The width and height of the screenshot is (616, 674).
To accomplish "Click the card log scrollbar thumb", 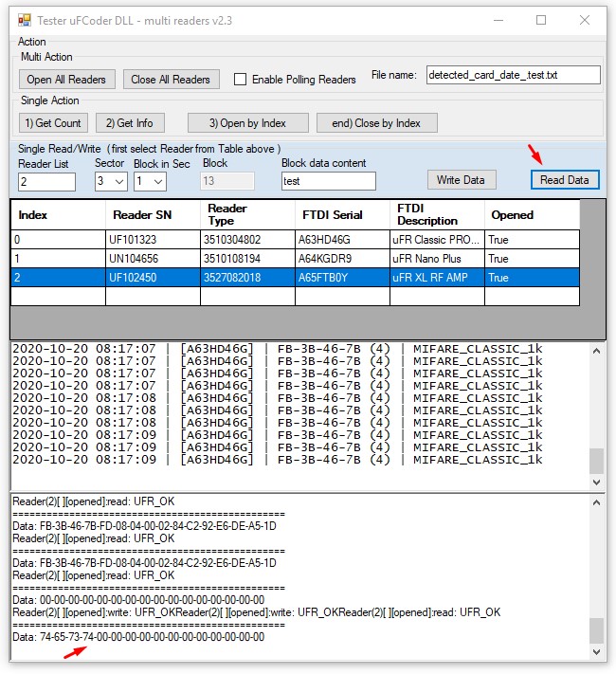I will pos(596,461).
